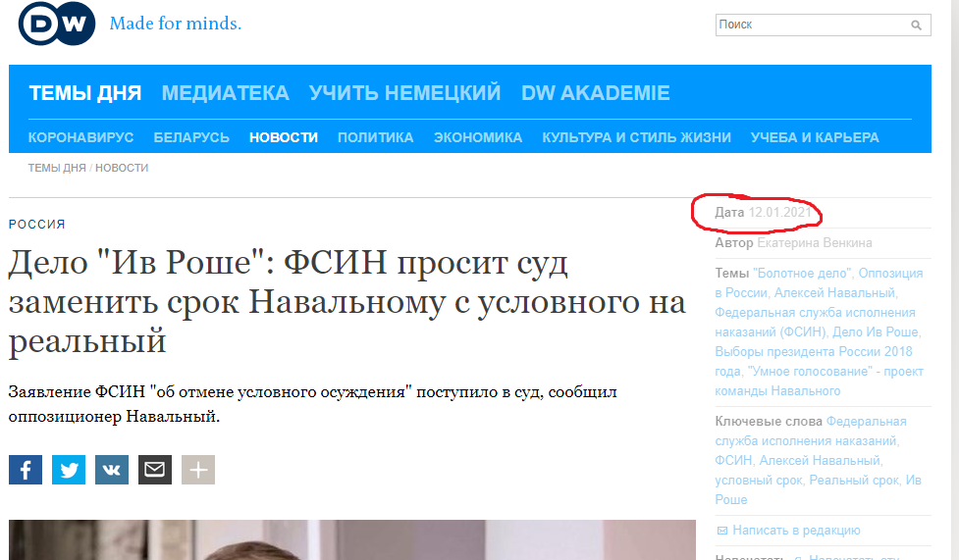Click Написать в редакцию link

click(x=796, y=531)
